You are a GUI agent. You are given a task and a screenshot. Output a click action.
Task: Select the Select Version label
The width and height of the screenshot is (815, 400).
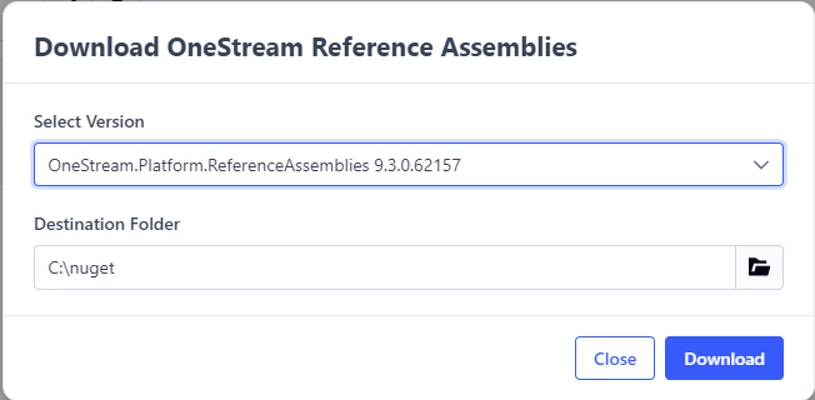[89, 122]
